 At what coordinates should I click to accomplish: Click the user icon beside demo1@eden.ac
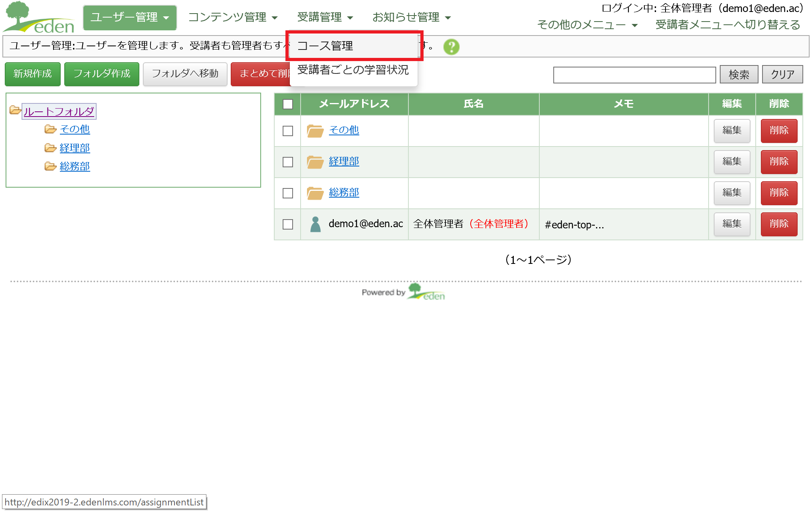point(315,224)
